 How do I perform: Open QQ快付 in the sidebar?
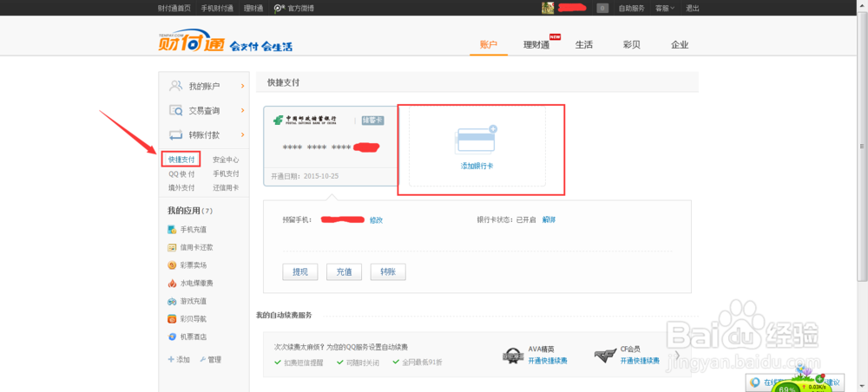click(181, 173)
